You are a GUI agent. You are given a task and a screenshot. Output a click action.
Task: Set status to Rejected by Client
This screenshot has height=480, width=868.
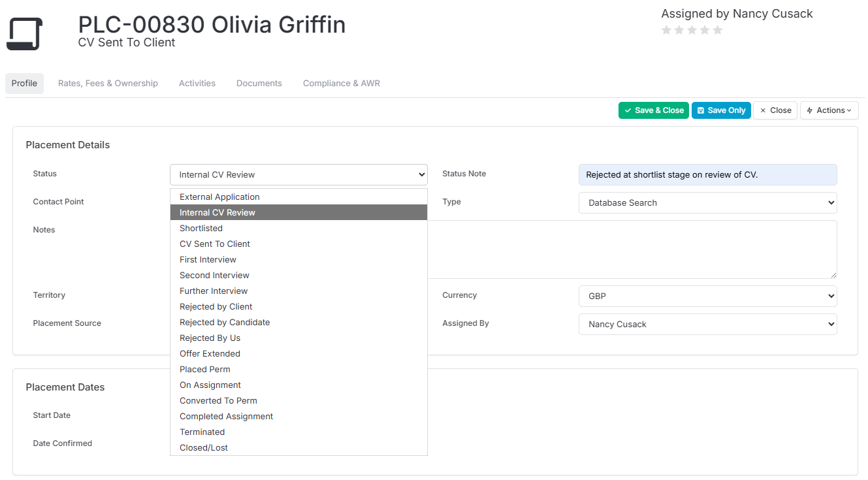coord(298,306)
